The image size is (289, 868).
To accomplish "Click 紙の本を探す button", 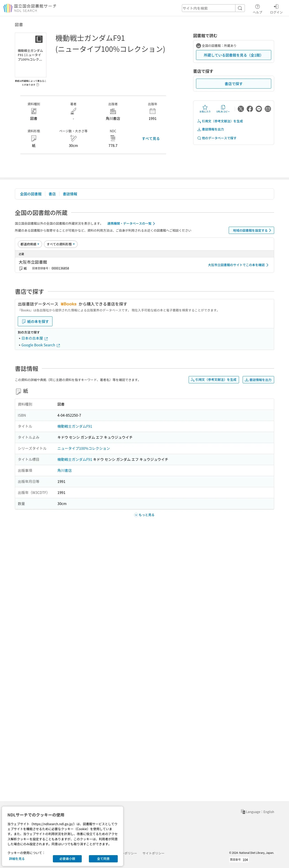I will pyautogui.click(x=35, y=322).
